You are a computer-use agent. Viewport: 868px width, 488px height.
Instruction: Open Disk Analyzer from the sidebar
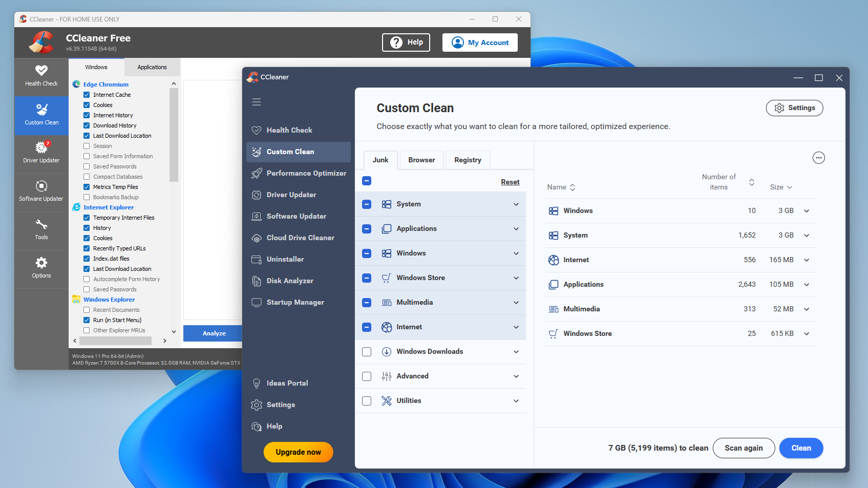pyautogui.click(x=290, y=281)
